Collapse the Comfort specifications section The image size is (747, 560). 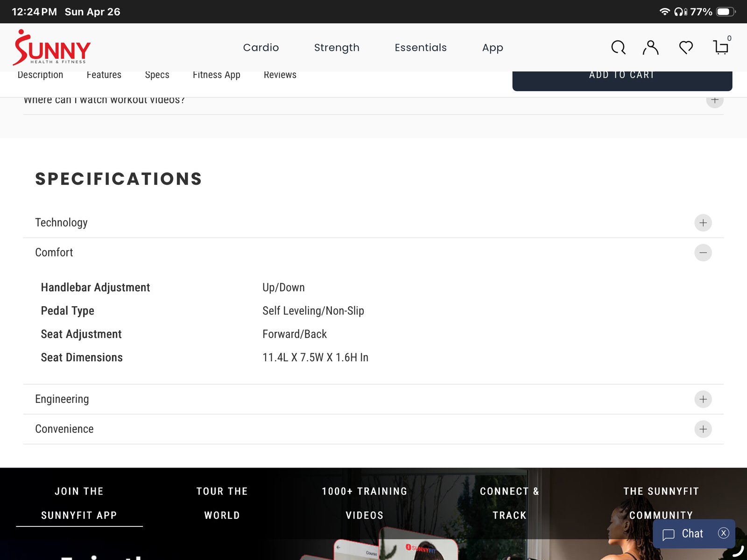point(703,252)
